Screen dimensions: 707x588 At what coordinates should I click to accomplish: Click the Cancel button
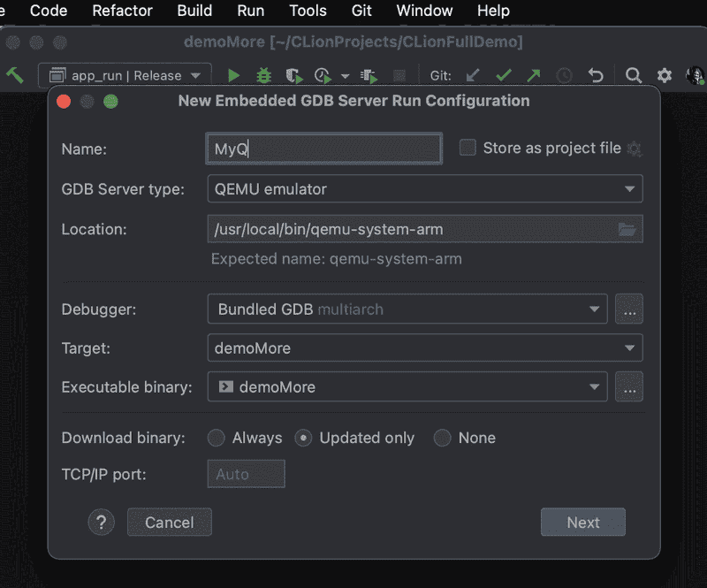pyautogui.click(x=170, y=522)
